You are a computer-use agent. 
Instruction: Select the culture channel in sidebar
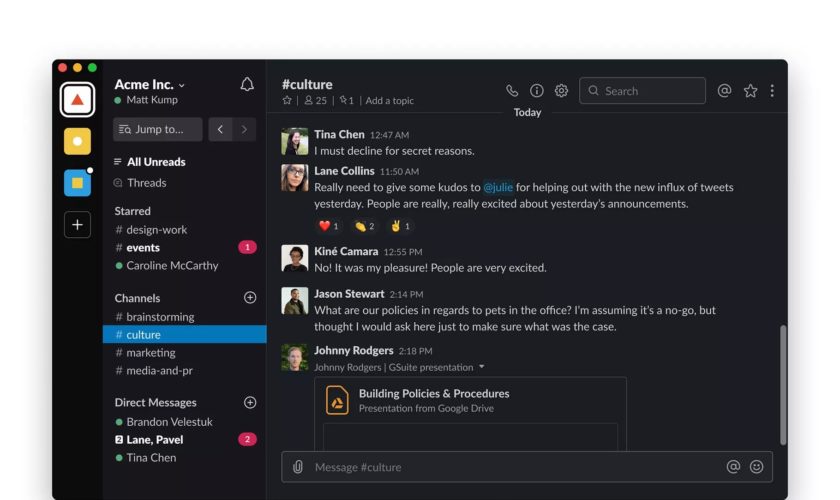click(x=184, y=334)
